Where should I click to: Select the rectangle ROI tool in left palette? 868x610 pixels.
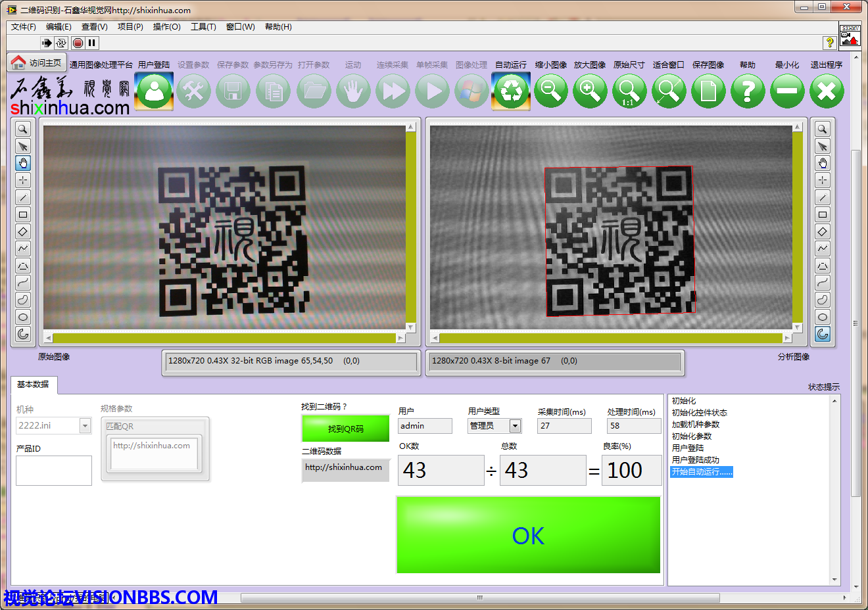click(23, 214)
